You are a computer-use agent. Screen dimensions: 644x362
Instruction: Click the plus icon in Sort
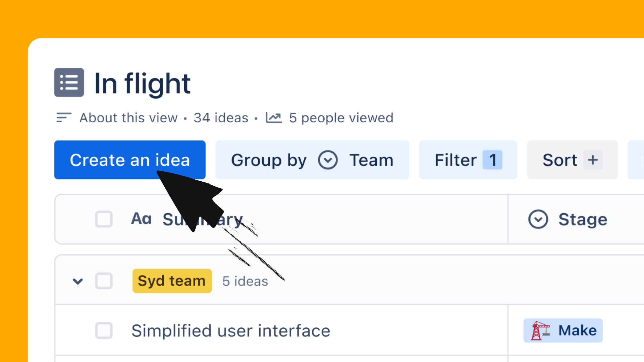593,160
